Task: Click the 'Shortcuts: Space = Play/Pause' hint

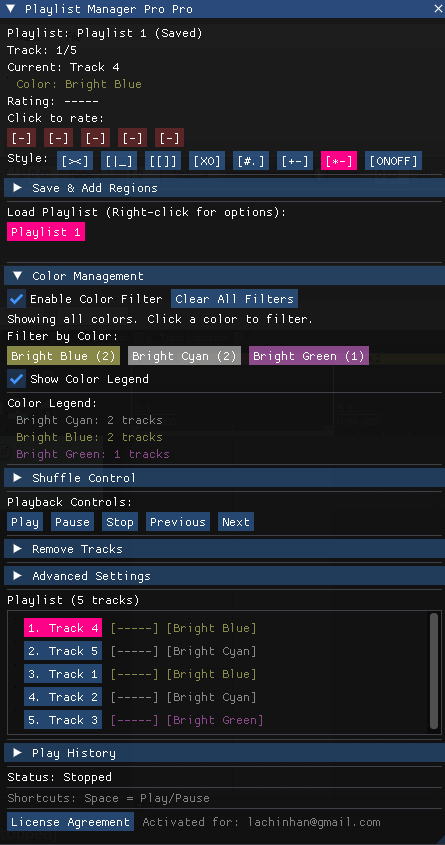Action: click(108, 798)
